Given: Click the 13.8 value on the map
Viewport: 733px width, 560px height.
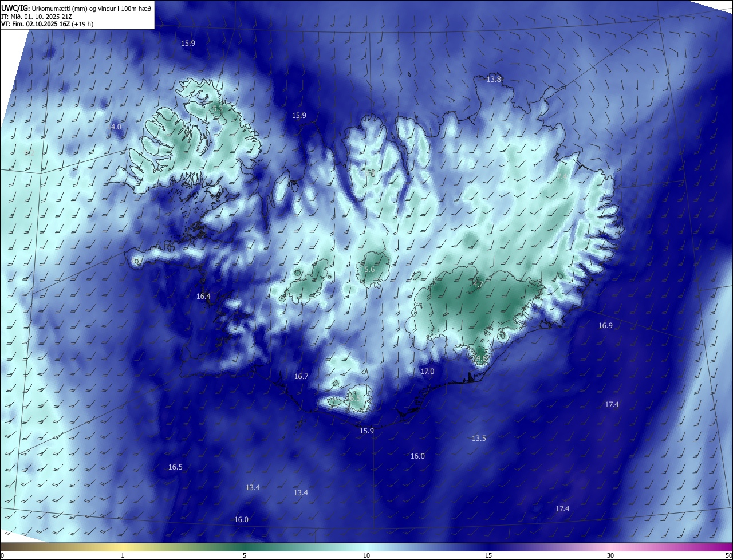Looking at the screenshot, I should click(x=494, y=79).
